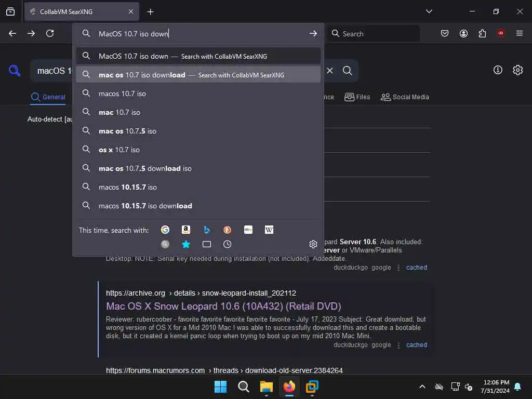Select the Files search category tab

point(357,97)
